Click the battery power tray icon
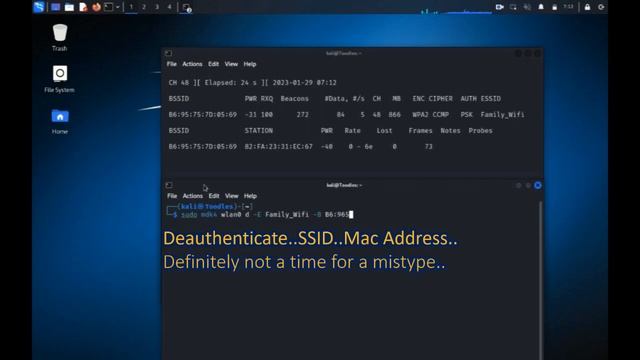 (554, 7)
